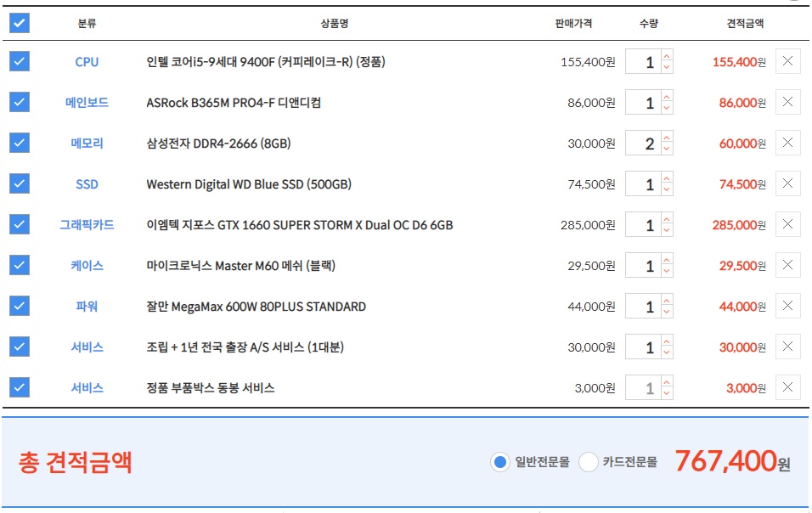Viewport: 812px width, 513px height.
Task: Increase CPU quantity with up arrow
Action: (667, 55)
